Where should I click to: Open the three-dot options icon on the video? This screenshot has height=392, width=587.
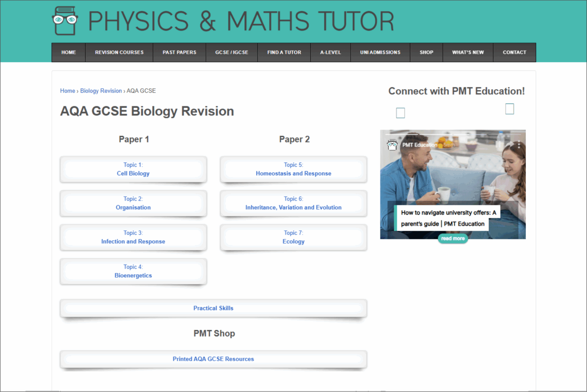click(519, 145)
